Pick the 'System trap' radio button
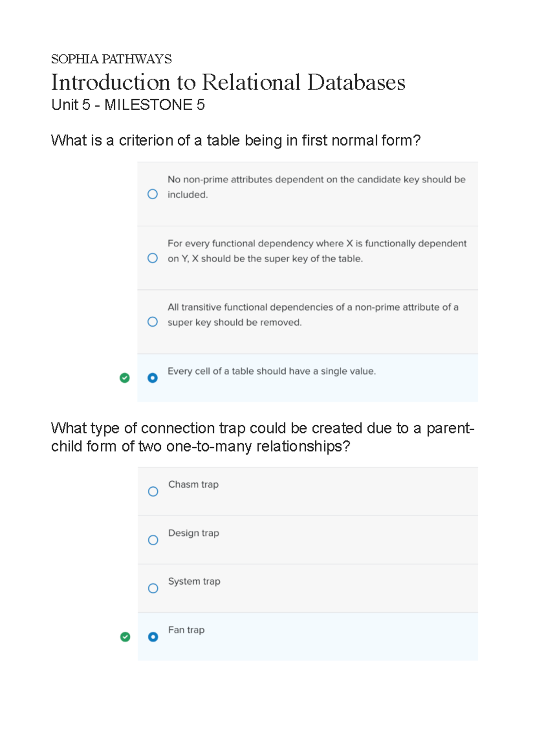 click(x=153, y=588)
